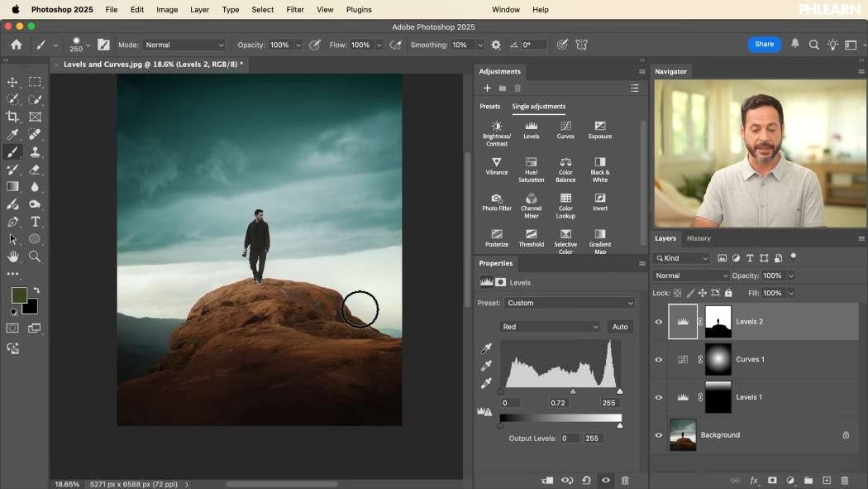Screen dimensions: 868x489
Task: Add a Photo Filter adjustment
Action: [x=497, y=202]
